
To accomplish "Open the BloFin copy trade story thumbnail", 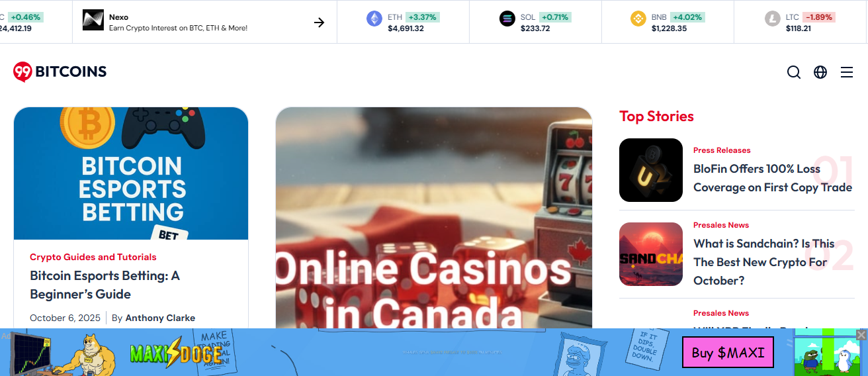I will point(651,170).
